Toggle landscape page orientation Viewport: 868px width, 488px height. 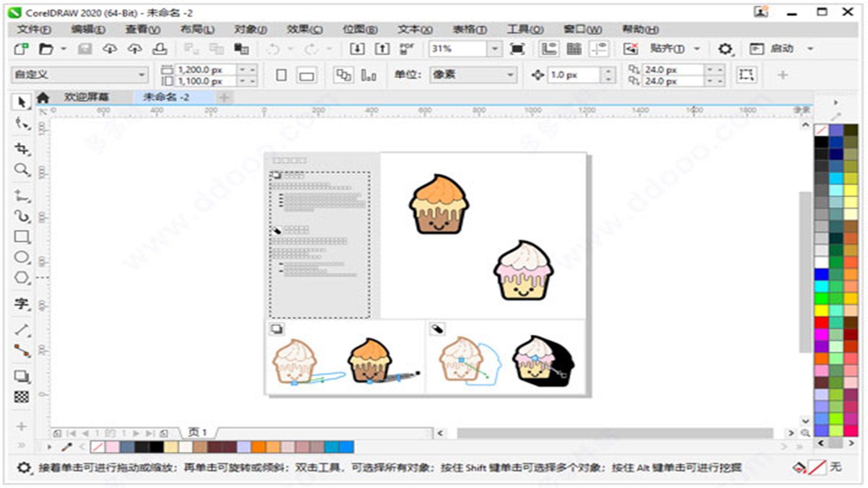tap(307, 75)
